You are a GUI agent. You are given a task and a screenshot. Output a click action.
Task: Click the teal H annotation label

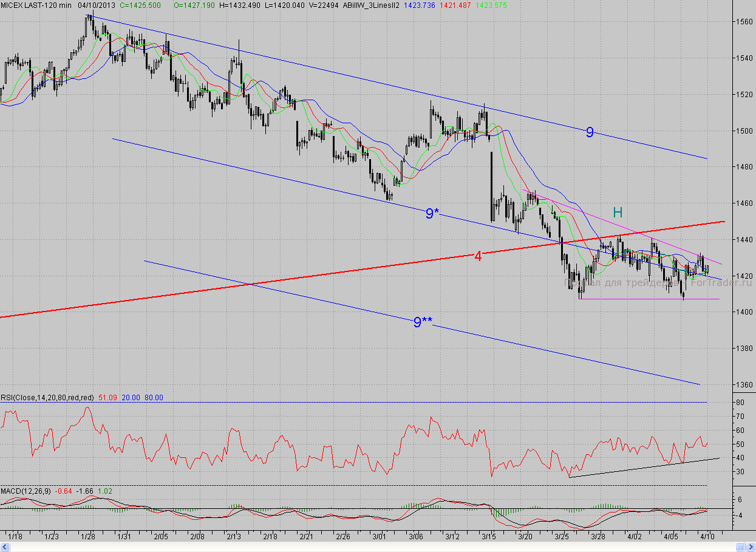tap(618, 213)
